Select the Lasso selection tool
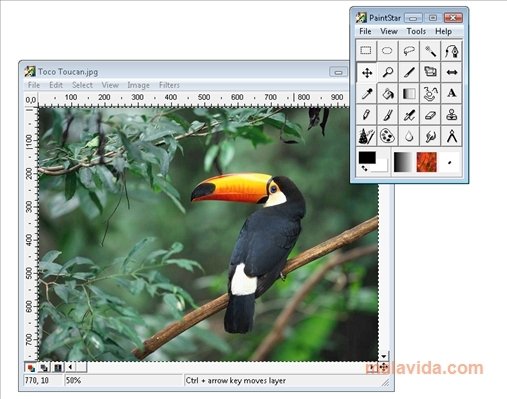Screen dimensions: 507x399 click(409, 51)
